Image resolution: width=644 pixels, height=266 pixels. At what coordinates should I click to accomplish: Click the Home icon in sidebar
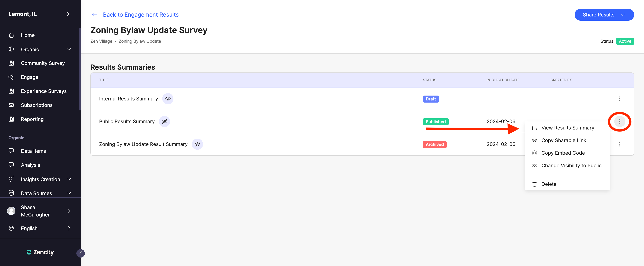[11, 35]
